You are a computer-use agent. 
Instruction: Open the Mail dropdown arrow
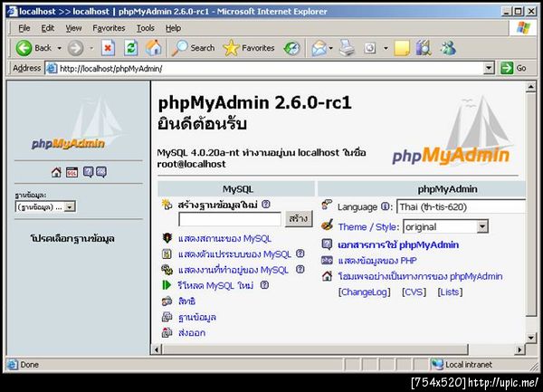pyautogui.click(x=330, y=48)
